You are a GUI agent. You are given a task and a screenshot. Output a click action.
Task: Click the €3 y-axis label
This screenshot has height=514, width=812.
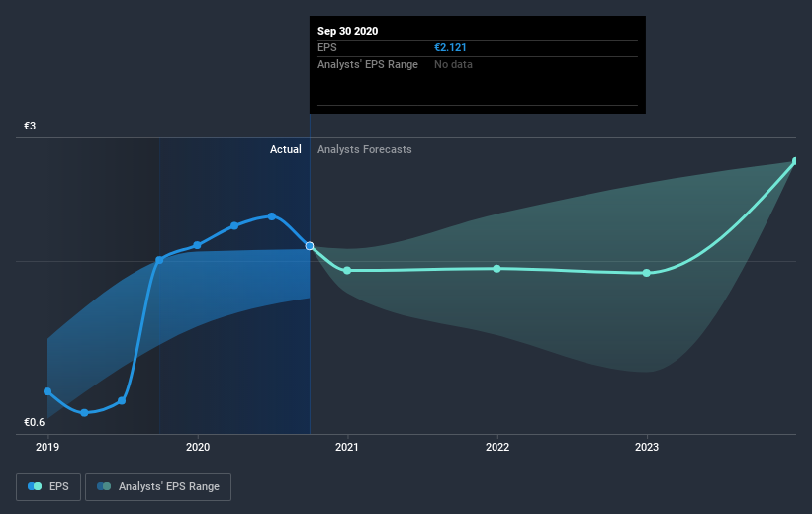pos(30,126)
